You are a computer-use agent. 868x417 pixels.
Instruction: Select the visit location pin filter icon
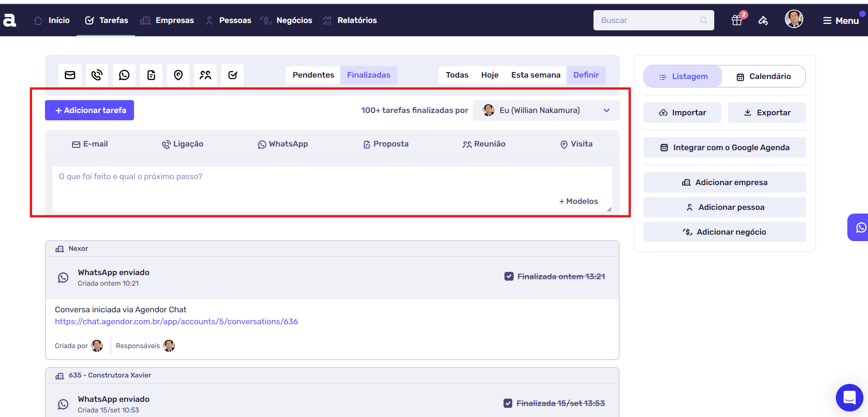[x=178, y=75]
